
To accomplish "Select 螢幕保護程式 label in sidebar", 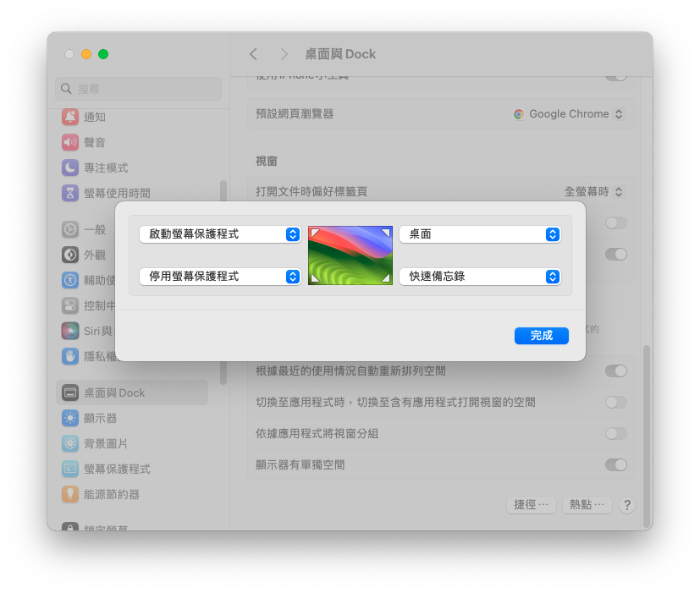I will pos(117,469).
